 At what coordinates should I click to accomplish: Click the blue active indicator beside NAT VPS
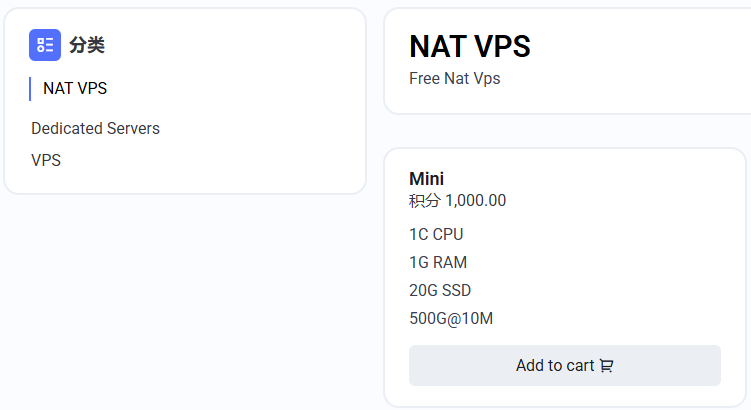tap(30, 89)
